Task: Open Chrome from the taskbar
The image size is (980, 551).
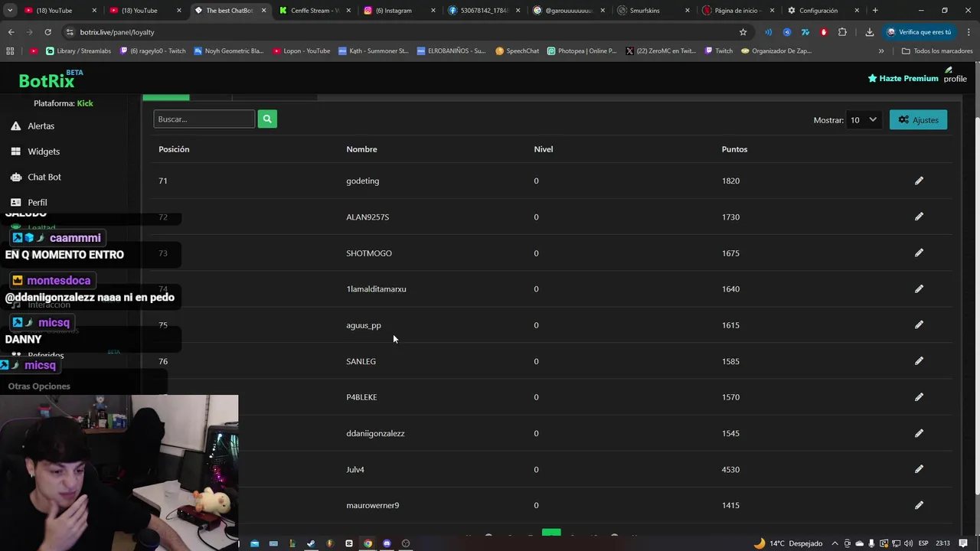Action: click(367, 543)
